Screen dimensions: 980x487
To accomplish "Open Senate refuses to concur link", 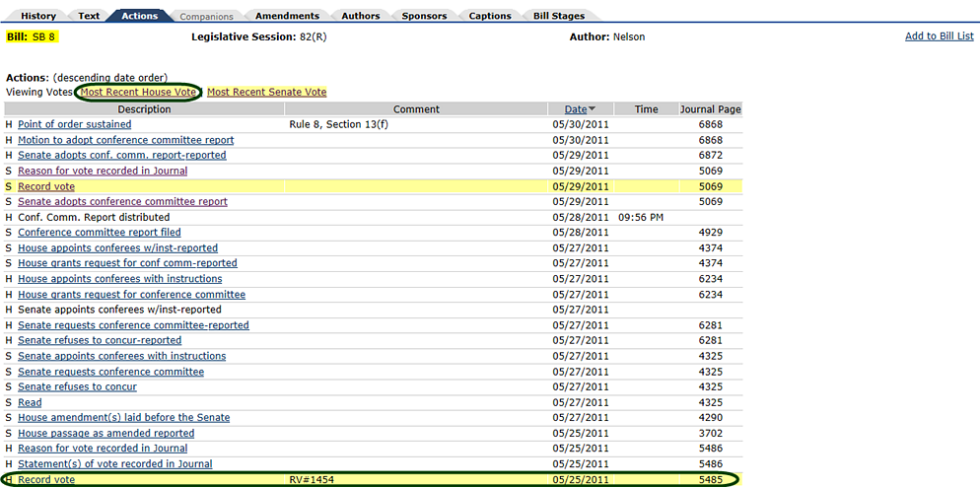I will click(77, 386).
